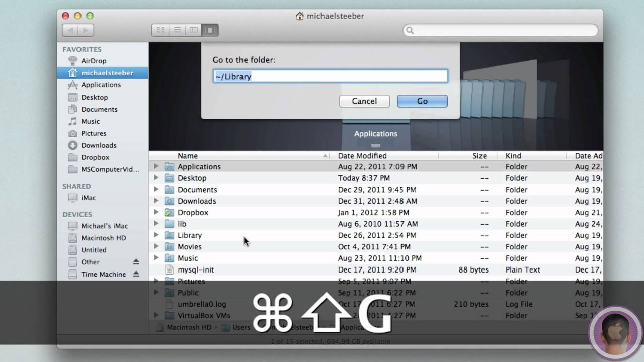Select Michael's iMac device

[x=104, y=226]
